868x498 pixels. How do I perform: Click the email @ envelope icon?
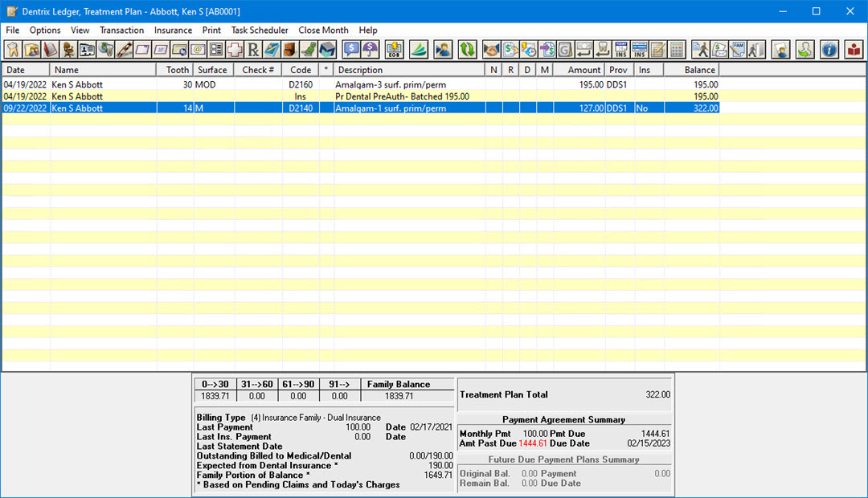tap(198, 50)
